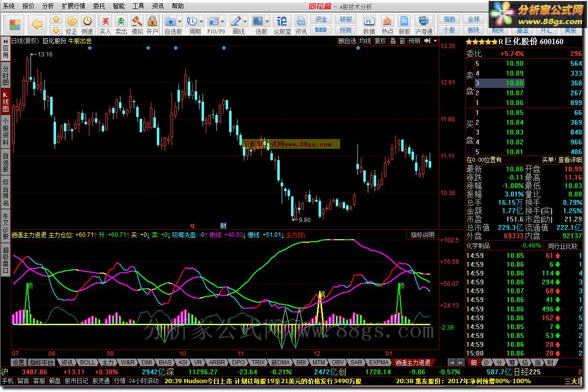Click the 资金 toolbar button
This screenshot has height=392, width=588.
click(x=321, y=20)
